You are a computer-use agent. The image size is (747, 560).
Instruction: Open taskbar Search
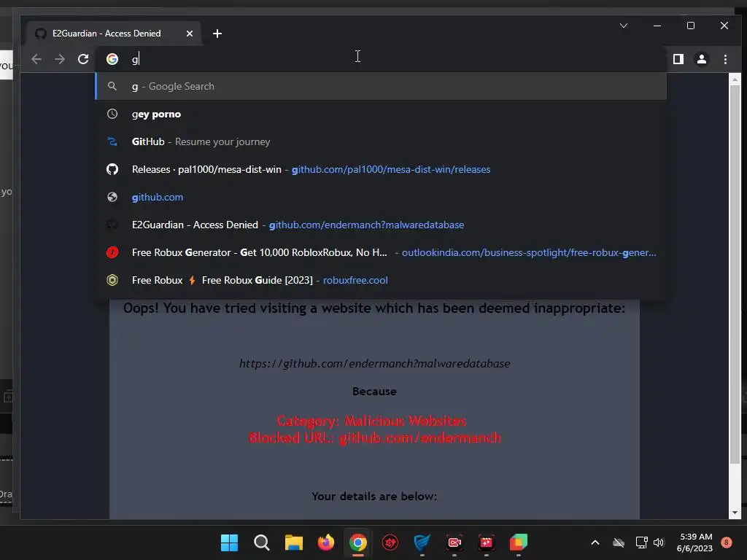tap(262, 542)
